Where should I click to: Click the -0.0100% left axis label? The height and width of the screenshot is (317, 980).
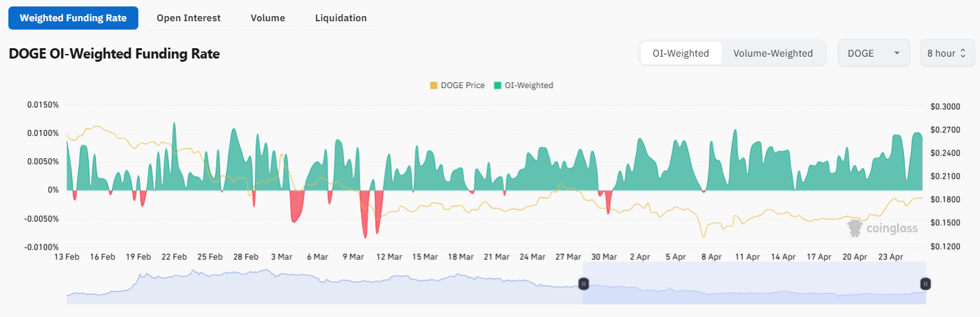[42, 247]
